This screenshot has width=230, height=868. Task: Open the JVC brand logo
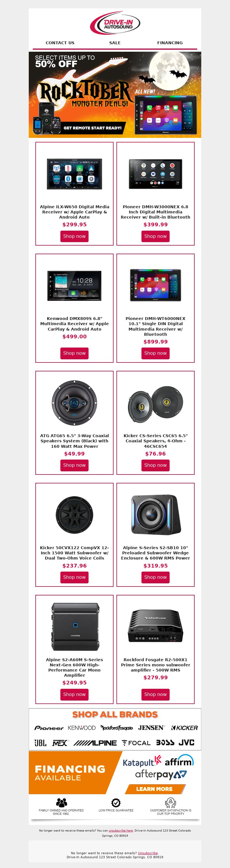(x=187, y=742)
